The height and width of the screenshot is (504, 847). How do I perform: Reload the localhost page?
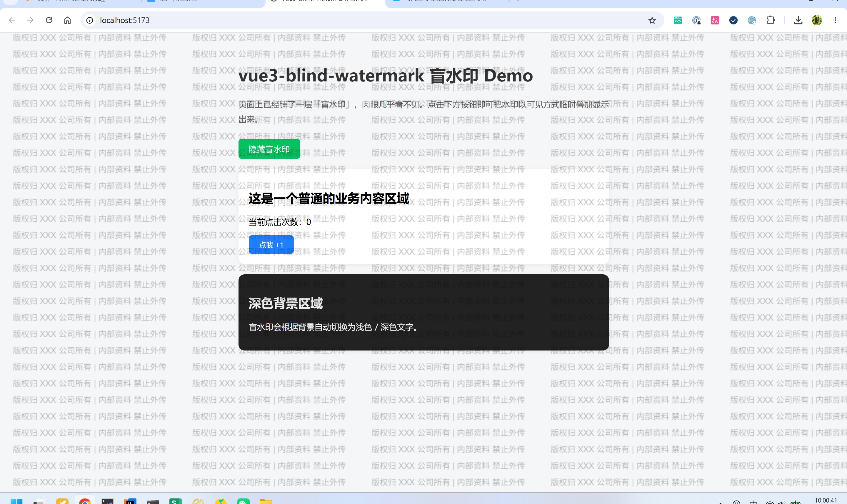pos(49,20)
